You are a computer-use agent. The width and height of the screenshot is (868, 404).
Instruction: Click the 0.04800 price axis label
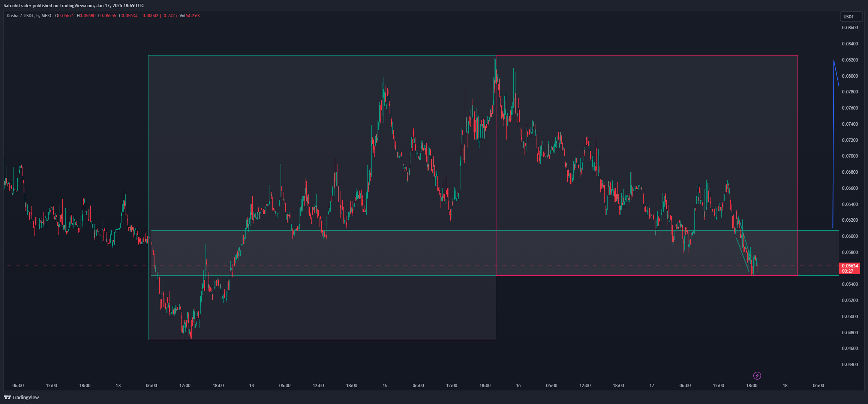(x=850, y=333)
